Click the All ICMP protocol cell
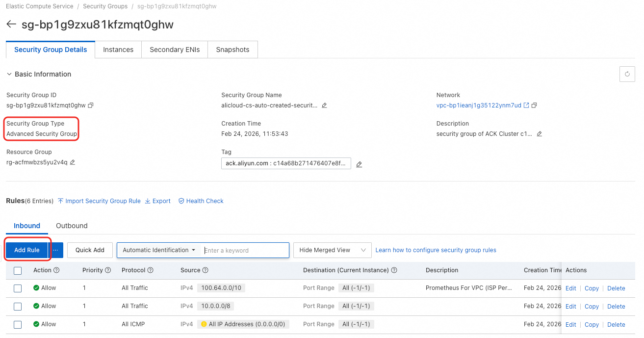Image resolution: width=644 pixels, height=338 pixels. pos(133,324)
